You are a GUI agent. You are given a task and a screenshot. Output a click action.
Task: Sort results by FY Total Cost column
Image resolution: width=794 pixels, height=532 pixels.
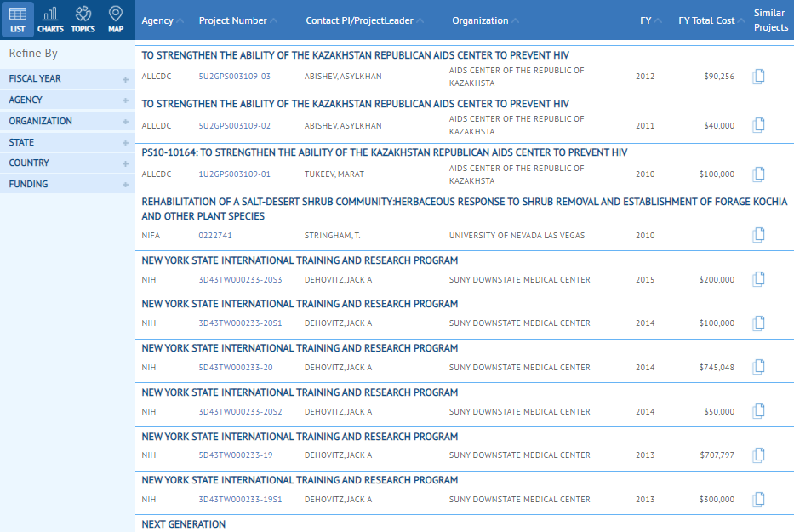[x=711, y=20]
